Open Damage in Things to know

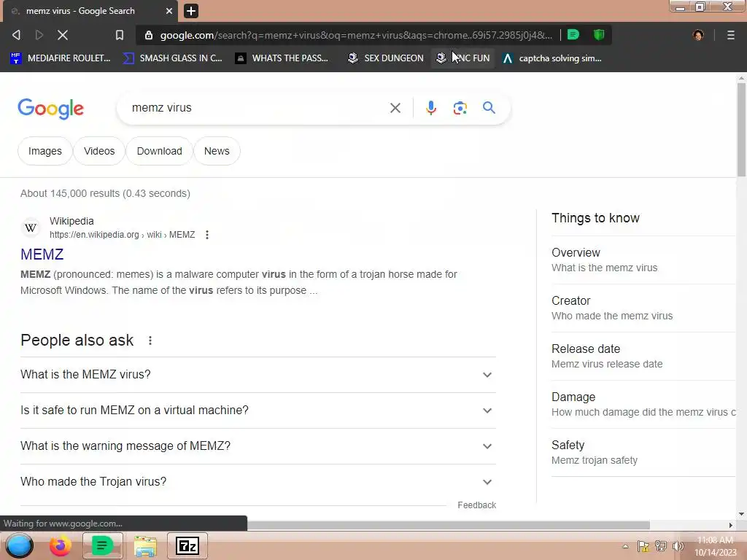[643, 404]
